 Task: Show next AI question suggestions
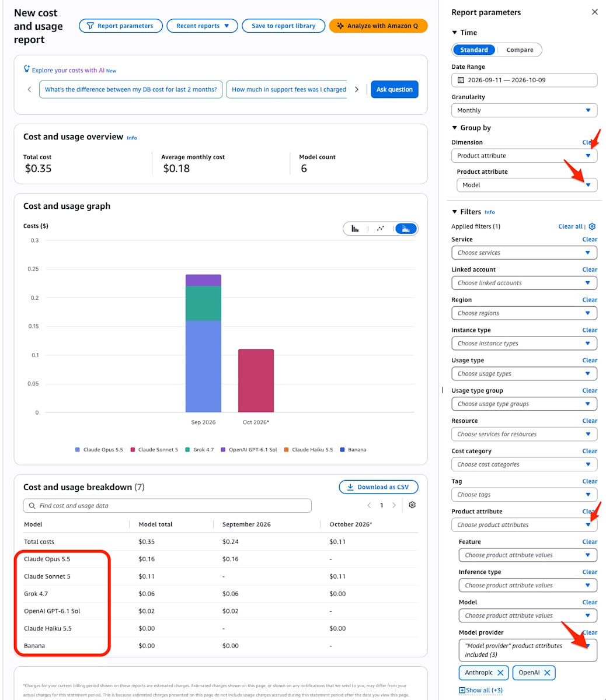(357, 89)
